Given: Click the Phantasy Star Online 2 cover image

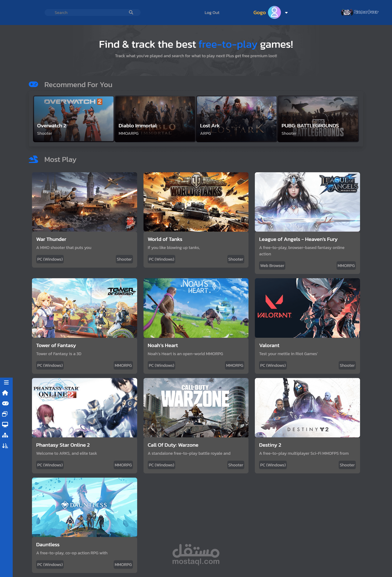Looking at the screenshot, I should (84, 408).
